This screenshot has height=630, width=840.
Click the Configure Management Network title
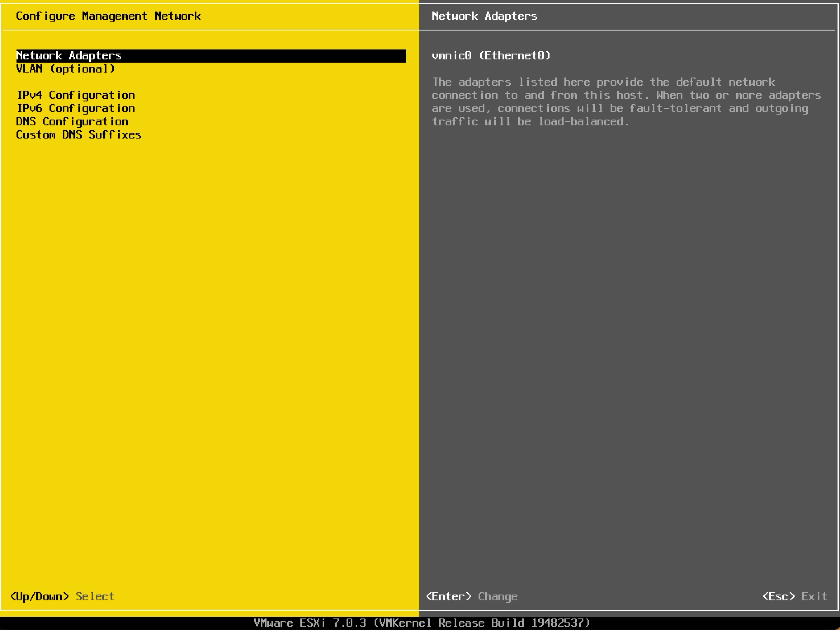109,16
